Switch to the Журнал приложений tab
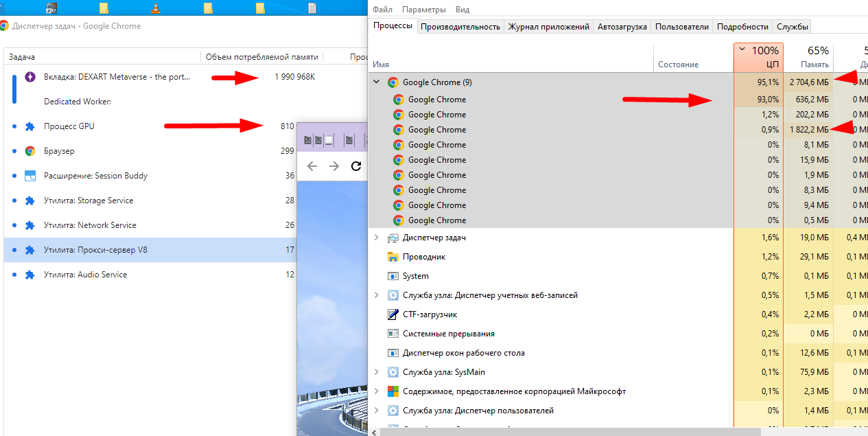868x436 pixels. click(x=549, y=27)
